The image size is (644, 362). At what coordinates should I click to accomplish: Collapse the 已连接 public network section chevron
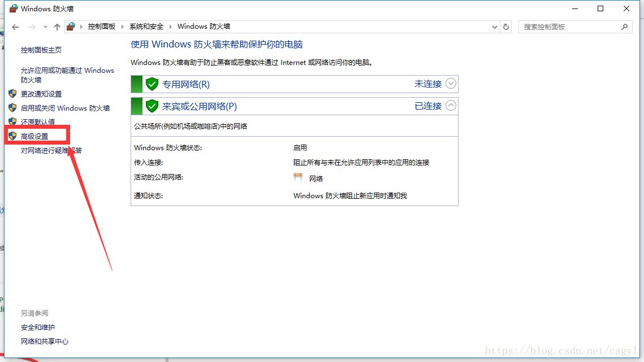click(x=451, y=106)
